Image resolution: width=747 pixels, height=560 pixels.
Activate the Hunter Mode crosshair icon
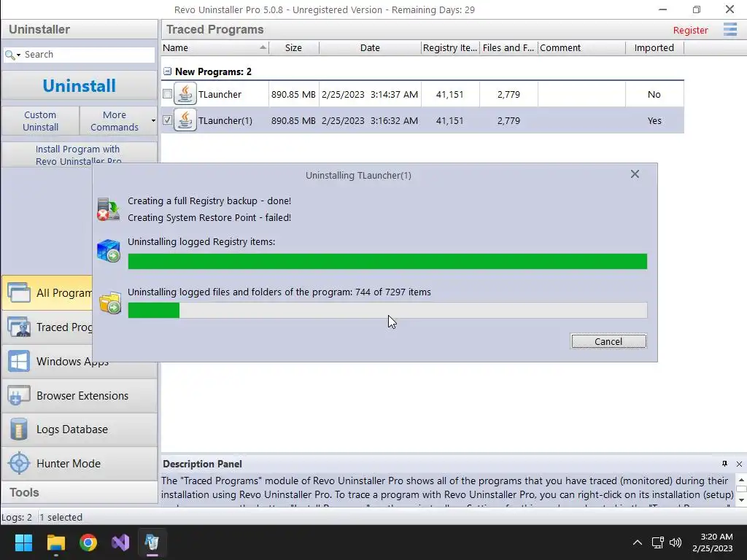click(19, 463)
